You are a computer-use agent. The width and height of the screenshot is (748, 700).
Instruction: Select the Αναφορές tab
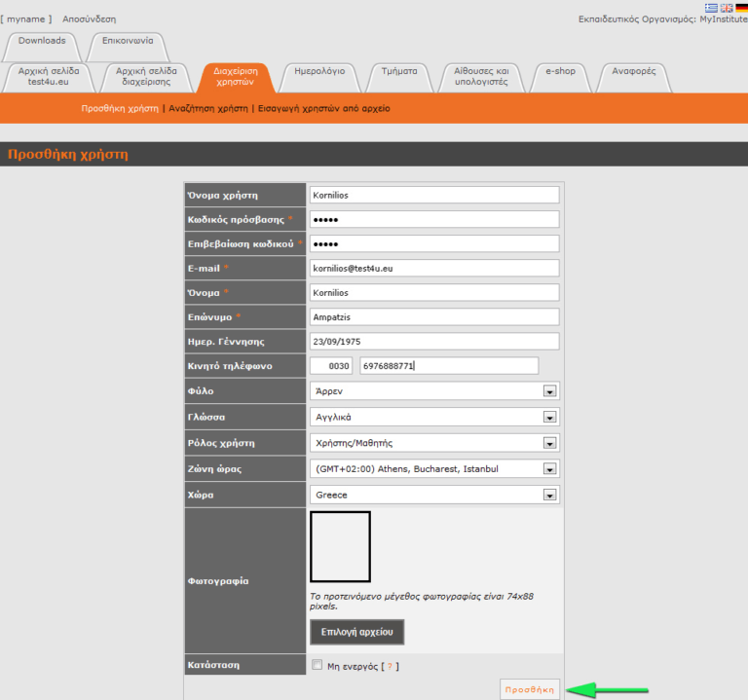tap(633, 71)
